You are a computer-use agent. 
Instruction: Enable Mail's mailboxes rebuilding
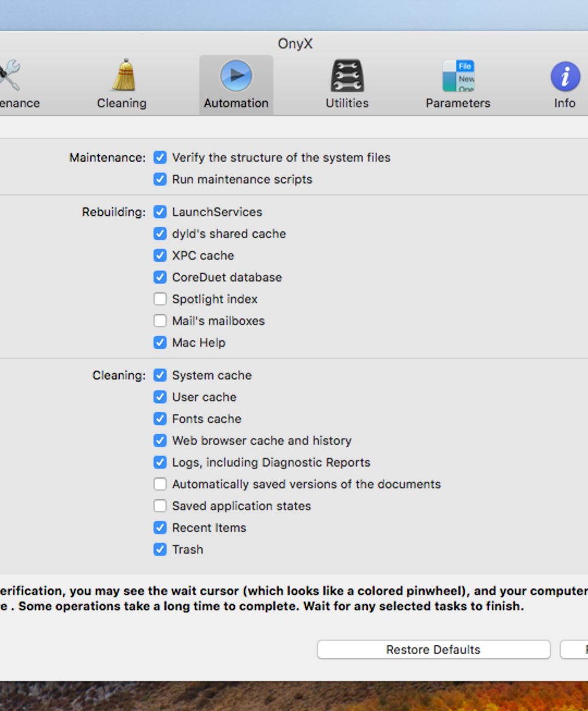(x=160, y=321)
